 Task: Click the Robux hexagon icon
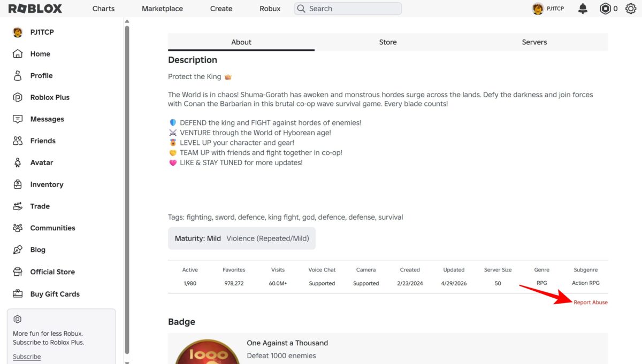coord(605,9)
